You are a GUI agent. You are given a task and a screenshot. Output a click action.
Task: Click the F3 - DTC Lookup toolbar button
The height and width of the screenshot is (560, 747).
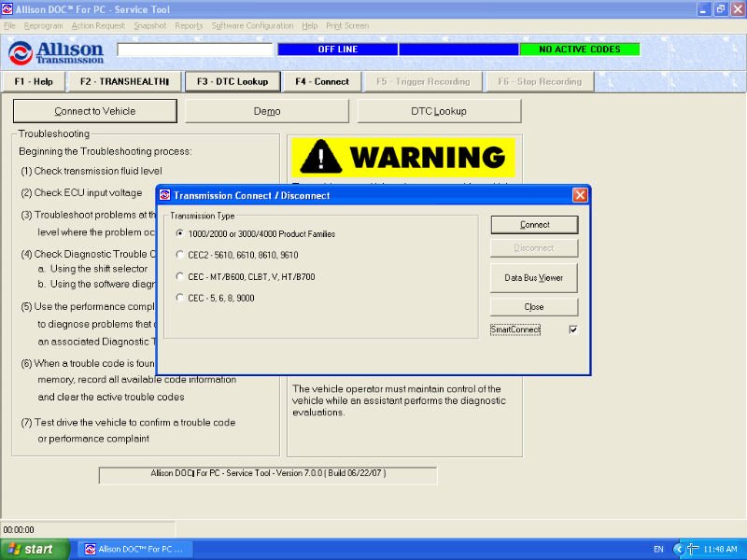[233, 81]
